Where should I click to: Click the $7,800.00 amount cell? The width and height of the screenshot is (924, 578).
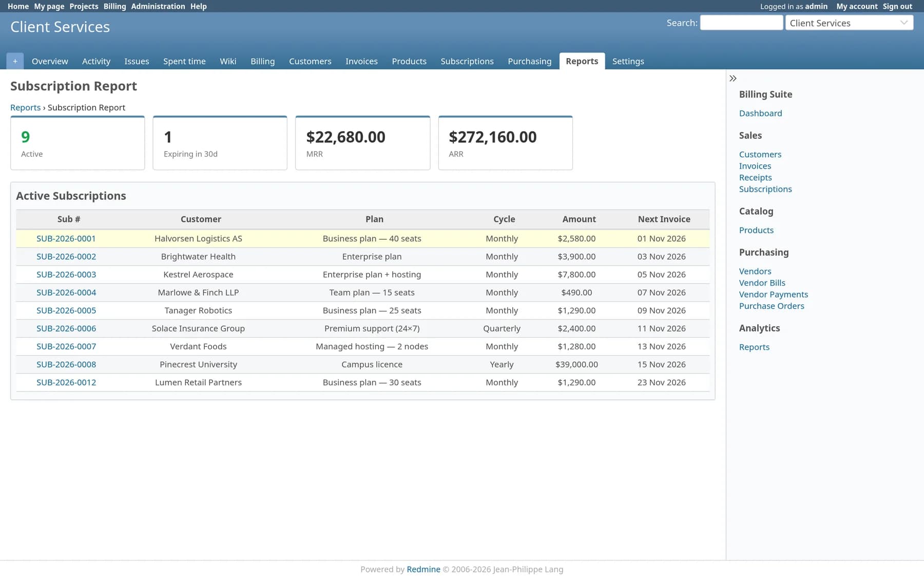tap(576, 274)
